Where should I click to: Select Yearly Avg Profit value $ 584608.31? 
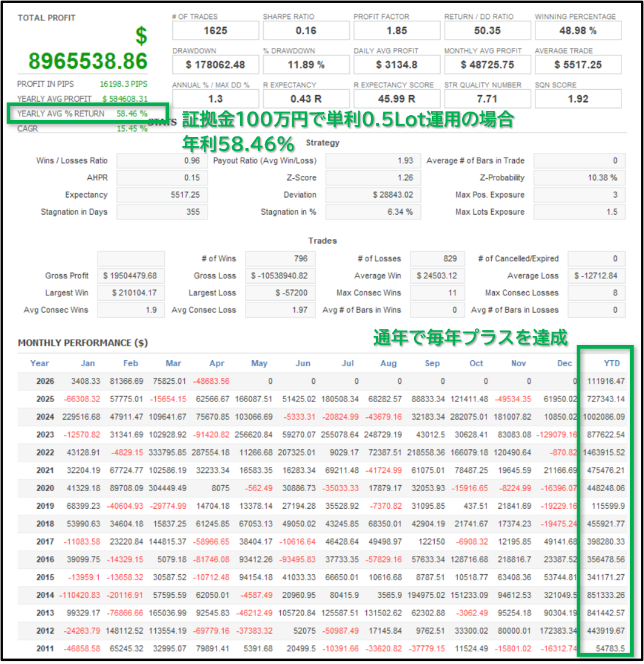(x=125, y=99)
